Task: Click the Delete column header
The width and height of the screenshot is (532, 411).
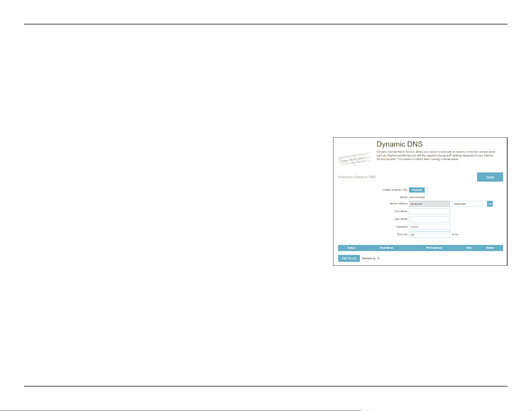Action: pos(490,248)
